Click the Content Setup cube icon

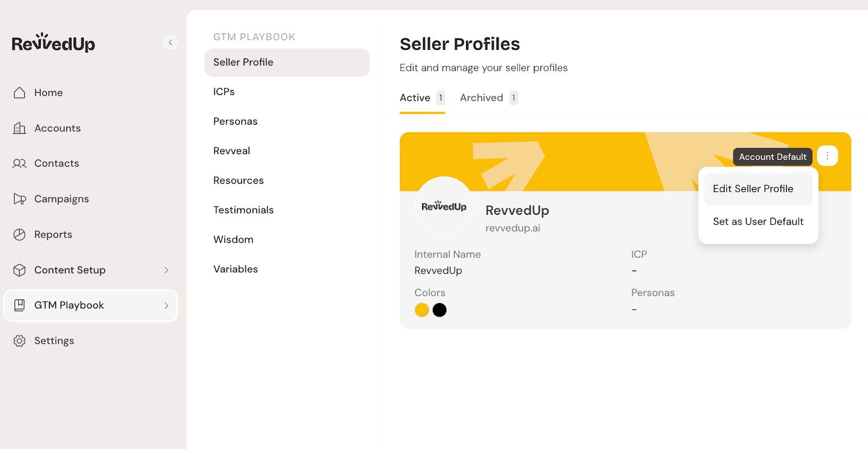pyautogui.click(x=20, y=270)
